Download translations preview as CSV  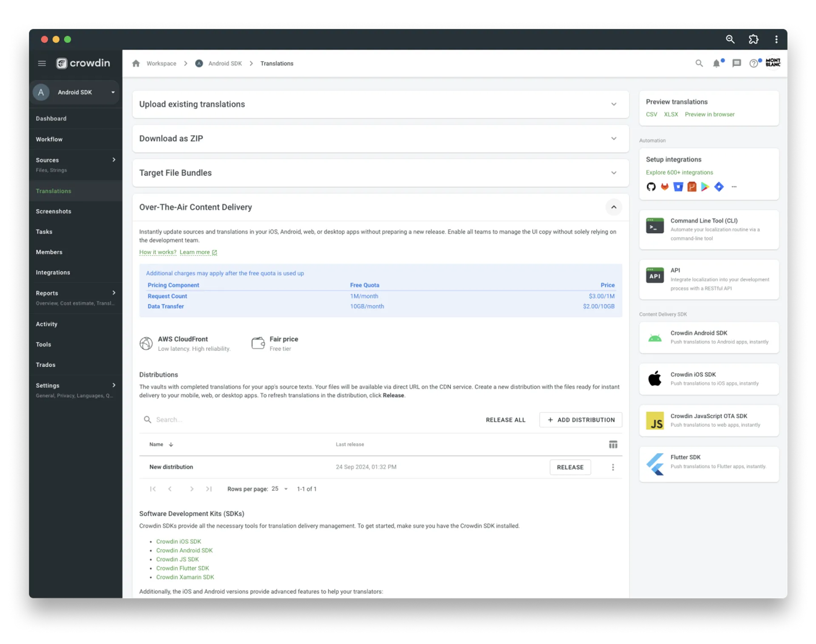click(651, 114)
